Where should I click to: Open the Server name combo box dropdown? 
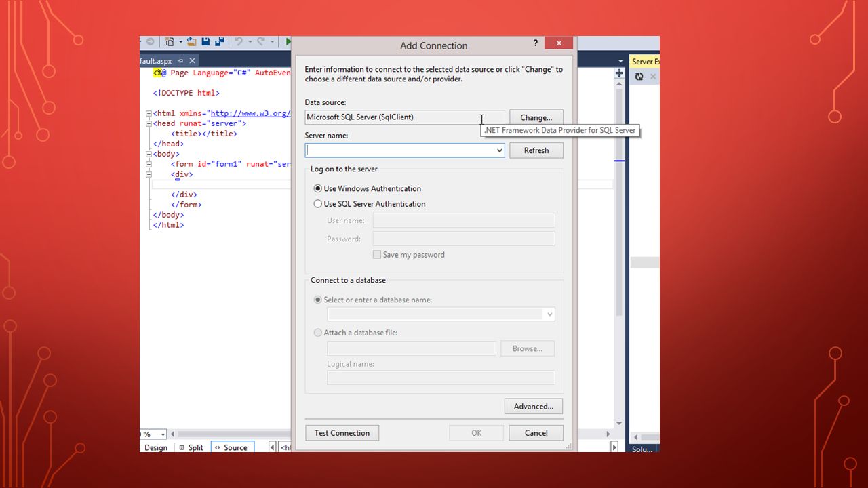499,150
